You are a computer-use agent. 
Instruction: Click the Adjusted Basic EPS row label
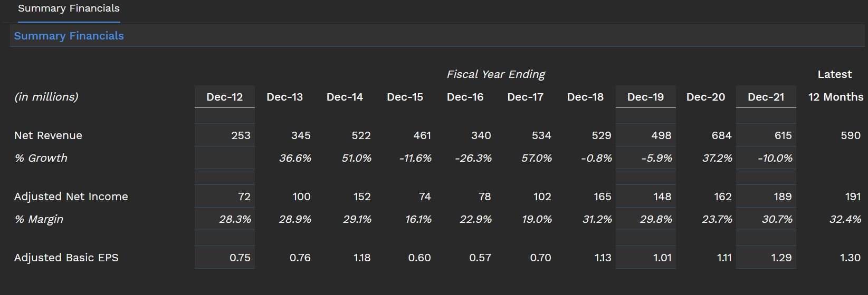tap(66, 258)
